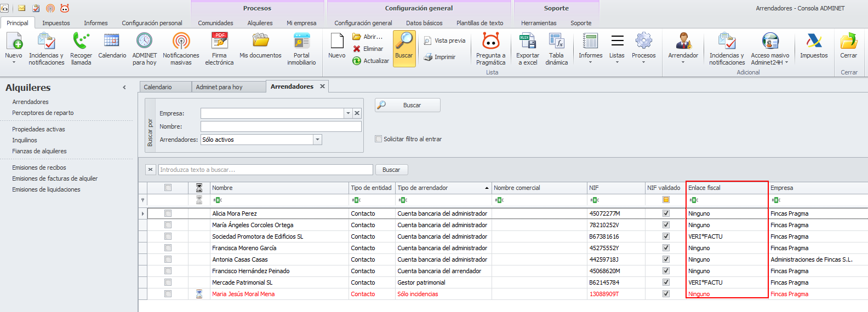This screenshot has width=868, height=312.
Task: Switch to Adminet para hoy tab
Action: pyautogui.click(x=219, y=87)
